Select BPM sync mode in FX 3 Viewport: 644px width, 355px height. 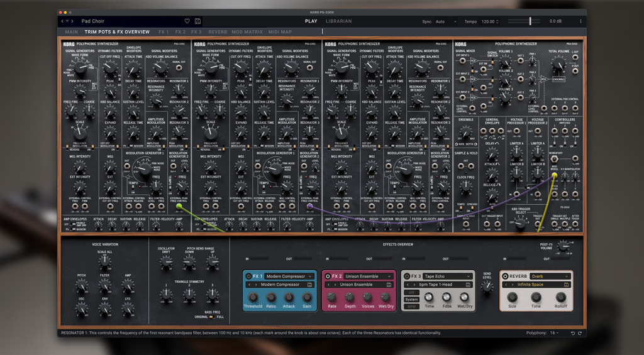411,306
